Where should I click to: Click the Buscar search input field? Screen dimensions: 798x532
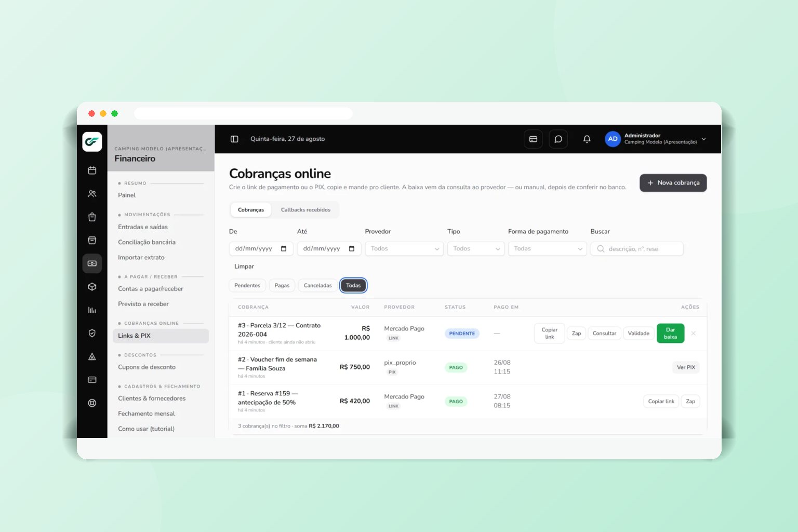click(x=637, y=249)
